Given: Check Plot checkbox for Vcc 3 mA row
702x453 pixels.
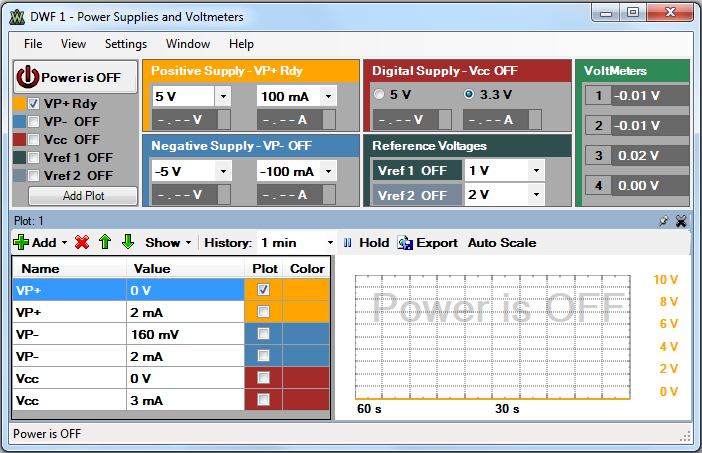Looking at the screenshot, I should [x=264, y=399].
